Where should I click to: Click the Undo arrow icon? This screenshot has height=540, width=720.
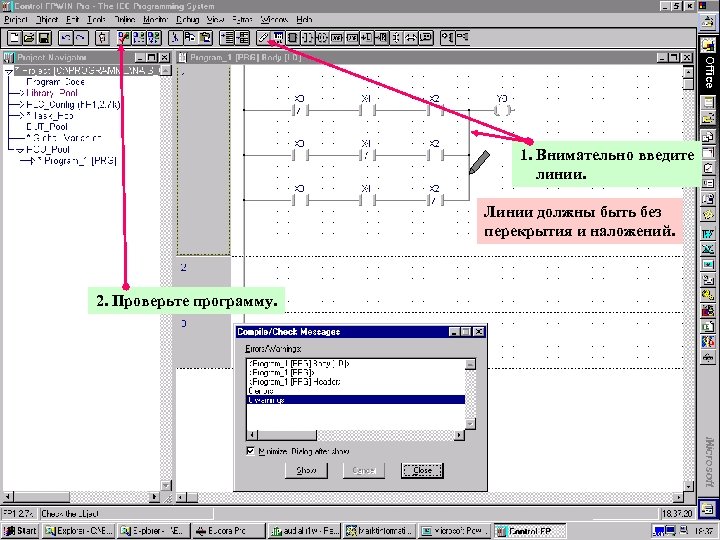pyautogui.click(x=66, y=38)
